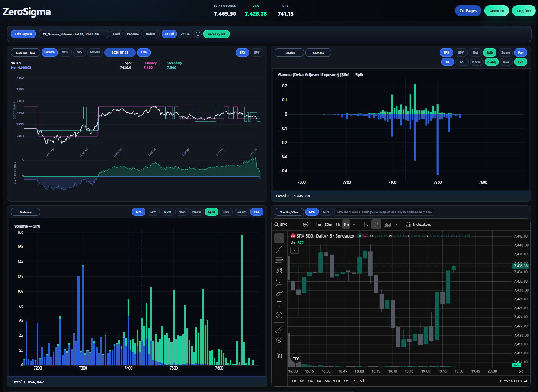Open the Gamma selector beside Greeks
The width and height of the screenshot is (538, 392).
(318, 53)
